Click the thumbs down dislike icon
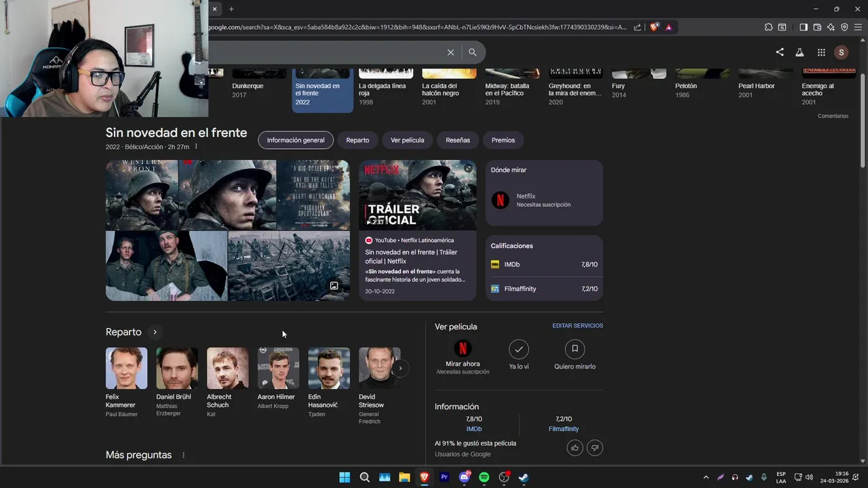Screen dimensions: 868x488 point(595,447)
